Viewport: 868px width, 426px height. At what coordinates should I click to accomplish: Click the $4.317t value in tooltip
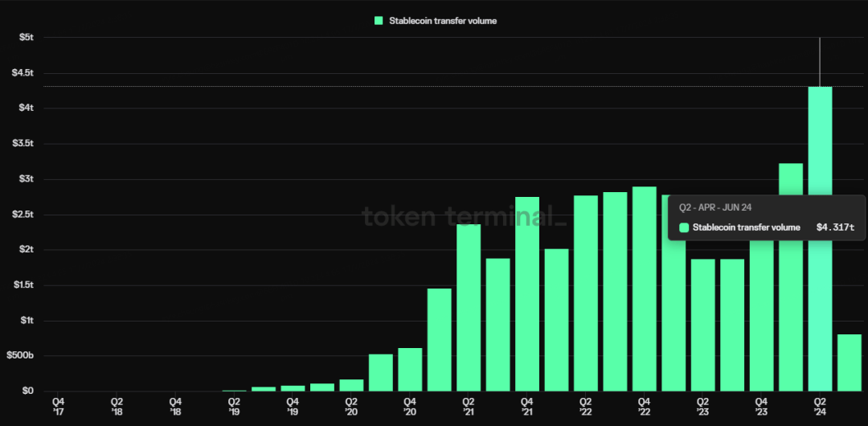pyautogui.click(x=835, y=227)
